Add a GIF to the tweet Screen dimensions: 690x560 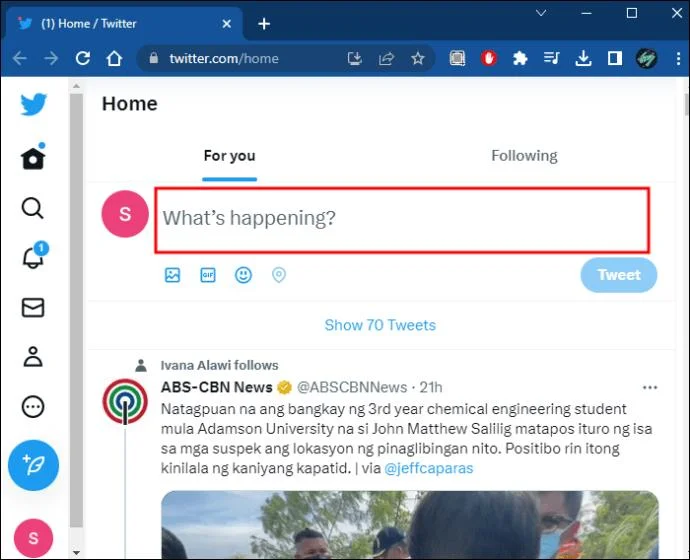[x=208, y=275]
